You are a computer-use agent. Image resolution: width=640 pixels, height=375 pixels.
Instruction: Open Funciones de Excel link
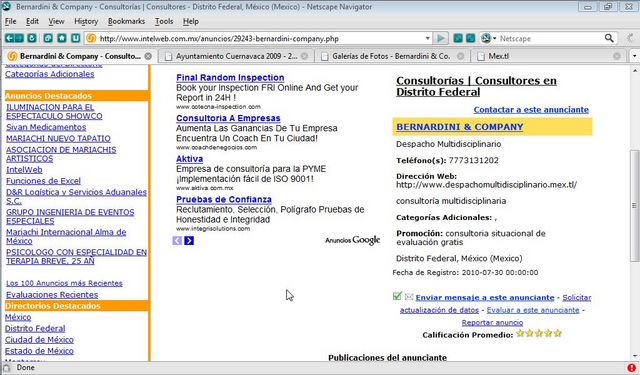coord(43,180)
